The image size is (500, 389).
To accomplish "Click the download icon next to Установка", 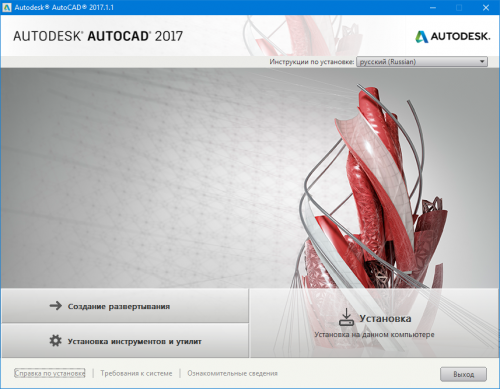I will pyautogui.click(x=346, y=317).
